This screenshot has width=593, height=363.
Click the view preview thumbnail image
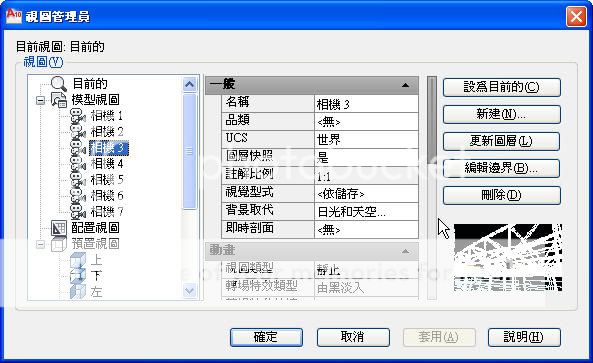pyautogui.click(x=508, y=258)
